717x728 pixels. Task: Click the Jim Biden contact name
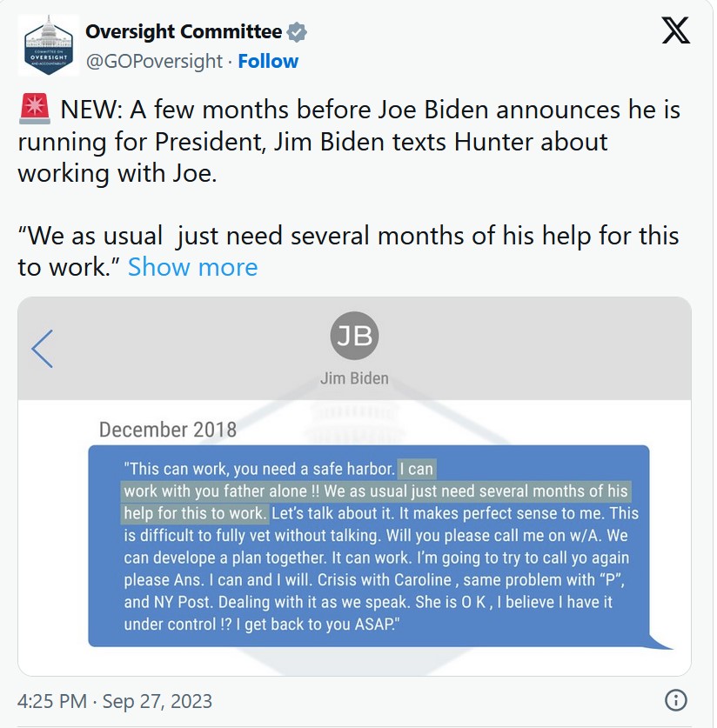click(354, 378)
